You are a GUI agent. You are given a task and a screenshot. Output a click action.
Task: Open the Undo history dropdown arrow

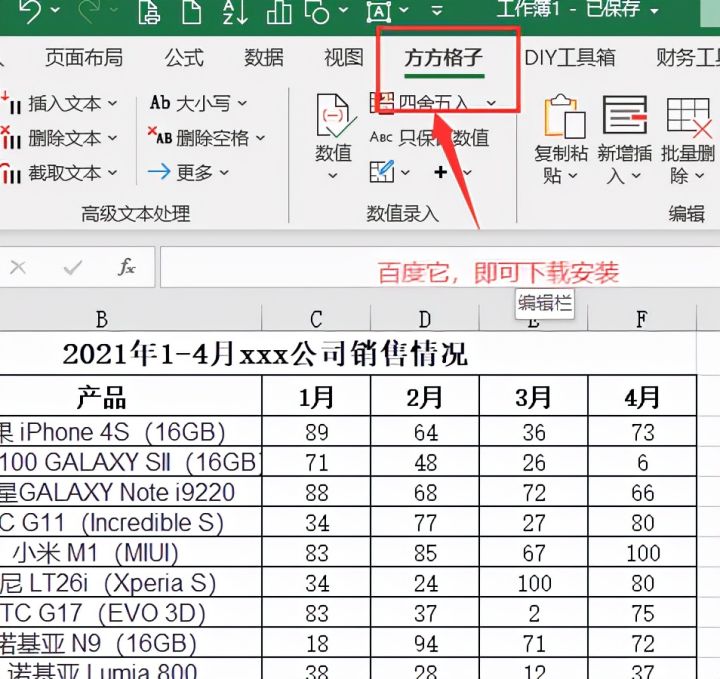tap(56, 9)
